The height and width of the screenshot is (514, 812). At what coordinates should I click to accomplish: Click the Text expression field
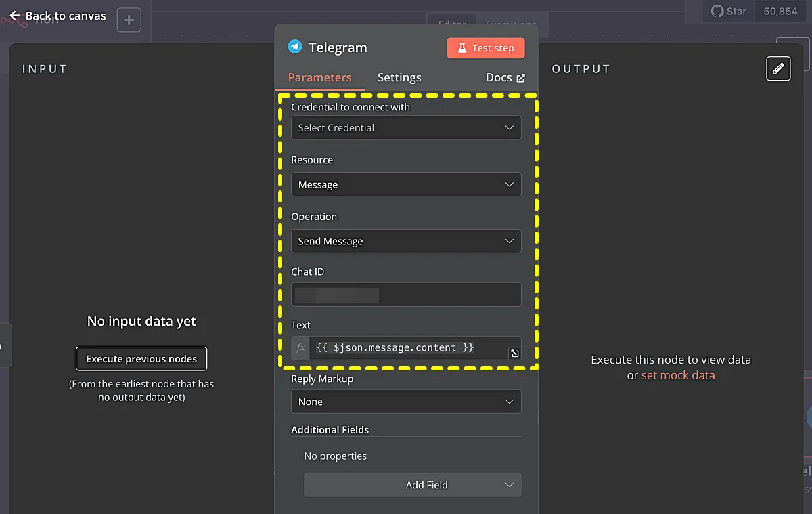point(406,347)
